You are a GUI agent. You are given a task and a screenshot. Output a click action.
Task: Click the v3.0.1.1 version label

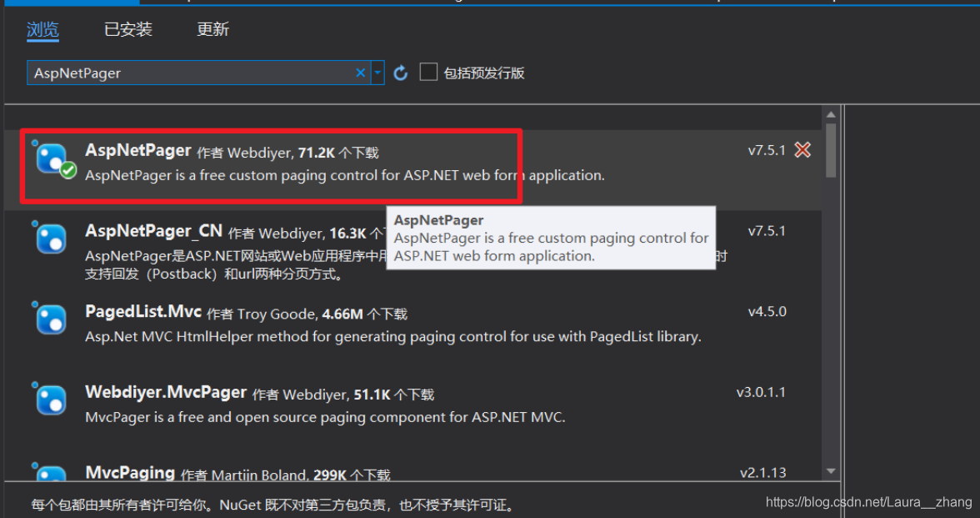(x=762, y=392)
